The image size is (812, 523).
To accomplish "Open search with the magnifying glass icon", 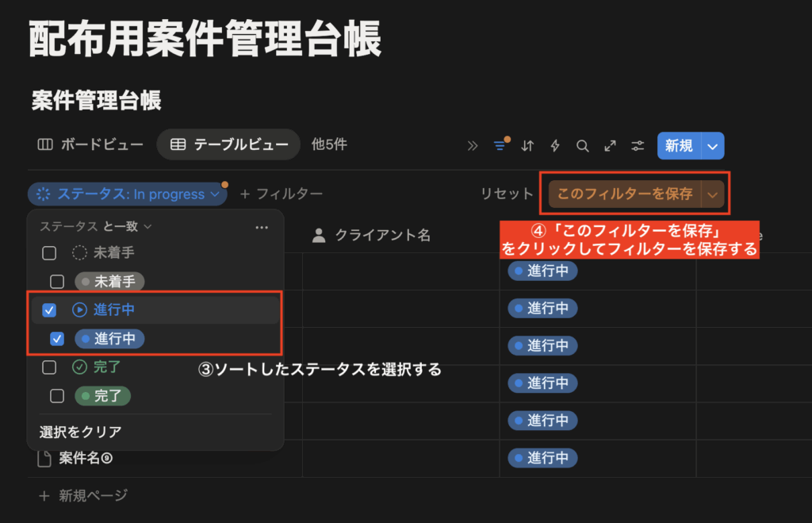I will click(583, 145).
